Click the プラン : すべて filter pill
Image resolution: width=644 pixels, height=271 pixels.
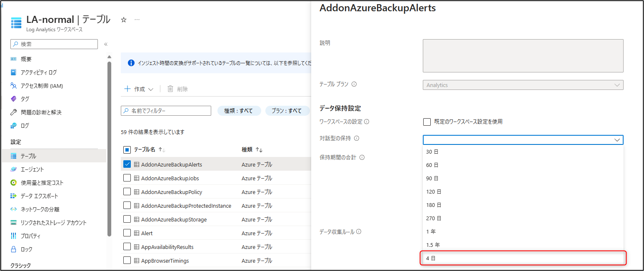(287, 111)
